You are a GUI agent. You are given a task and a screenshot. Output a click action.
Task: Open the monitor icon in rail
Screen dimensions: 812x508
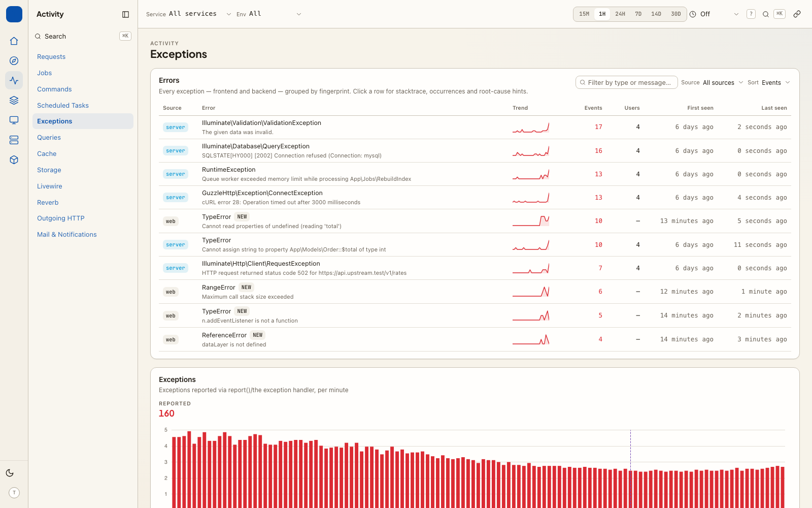pyautogui.click(x=14, y=120)
